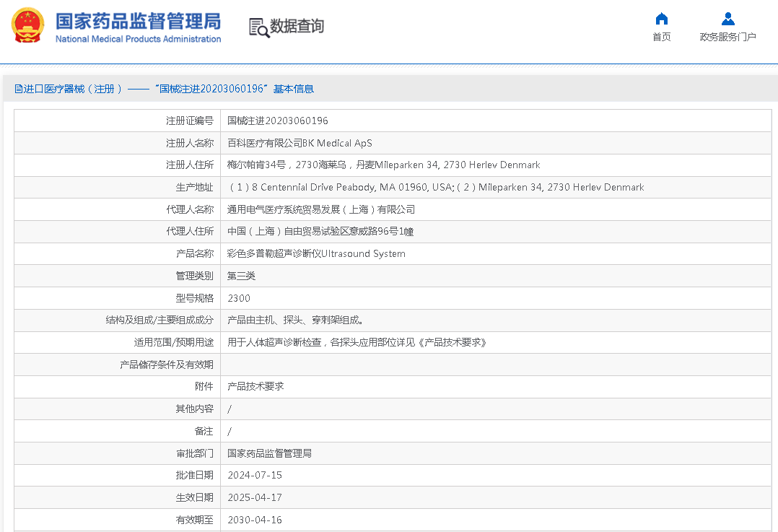Select the model specification value 2300
This screenshot has width=778, height=532.
[239, 298]
